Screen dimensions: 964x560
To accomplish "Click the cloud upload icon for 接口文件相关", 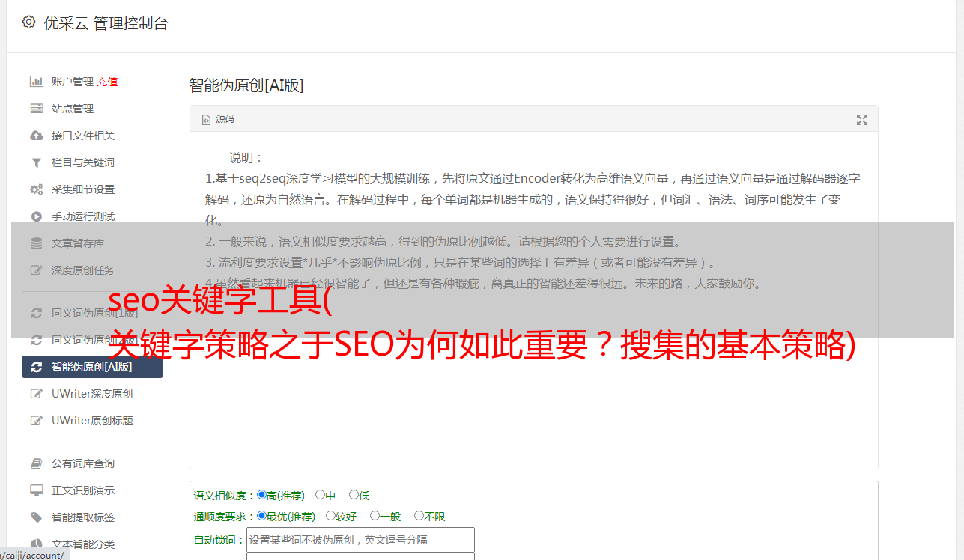I will point(36,136).
